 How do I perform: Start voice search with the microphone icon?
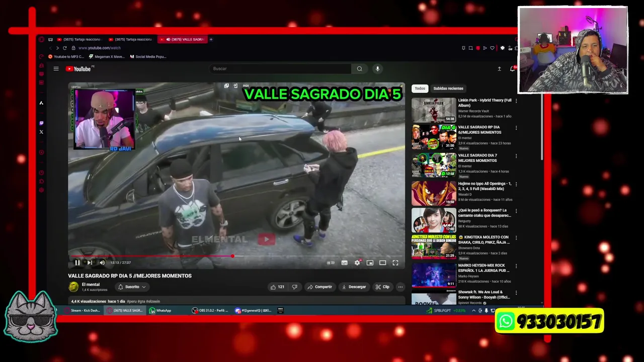[377, 69]
